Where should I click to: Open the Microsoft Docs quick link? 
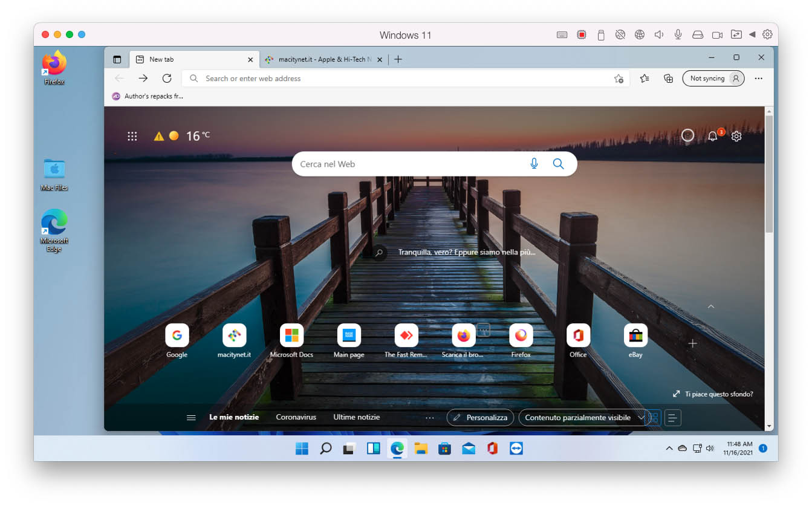click(x=291, y=336)
